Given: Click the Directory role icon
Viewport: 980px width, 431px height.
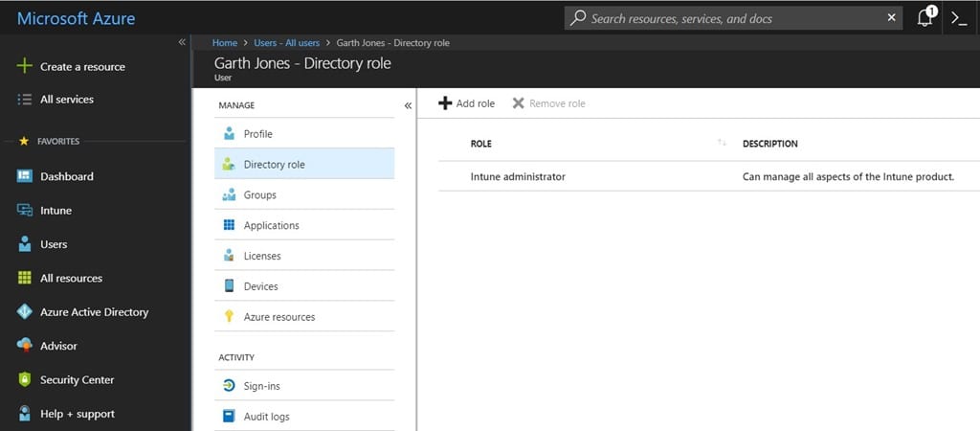Looking at the screenshot, I should [x=229, y=165].
